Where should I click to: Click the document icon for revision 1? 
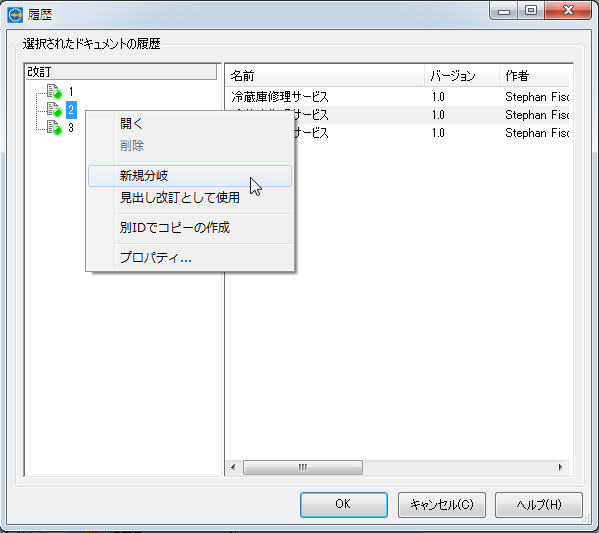pos(54,92)
